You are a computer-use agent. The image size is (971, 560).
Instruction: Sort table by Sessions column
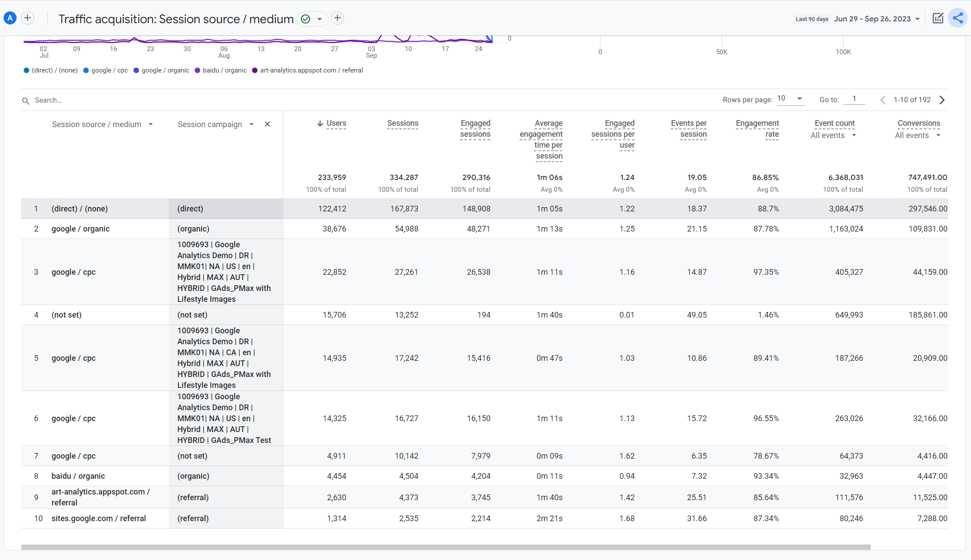tap(402, 124)
